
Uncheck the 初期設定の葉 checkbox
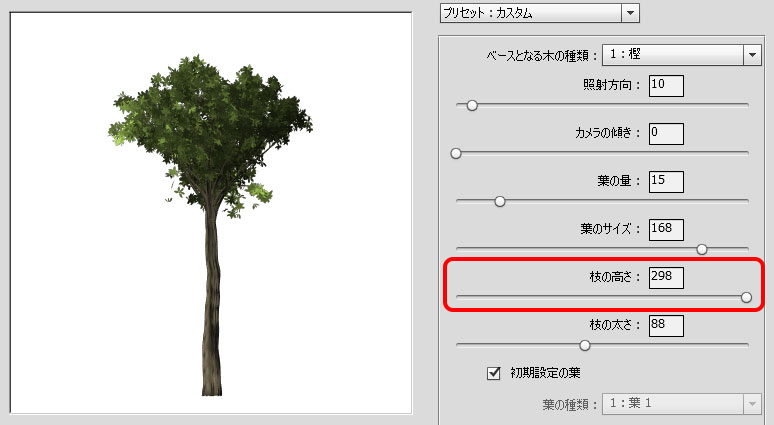click(x=494, y=373)
